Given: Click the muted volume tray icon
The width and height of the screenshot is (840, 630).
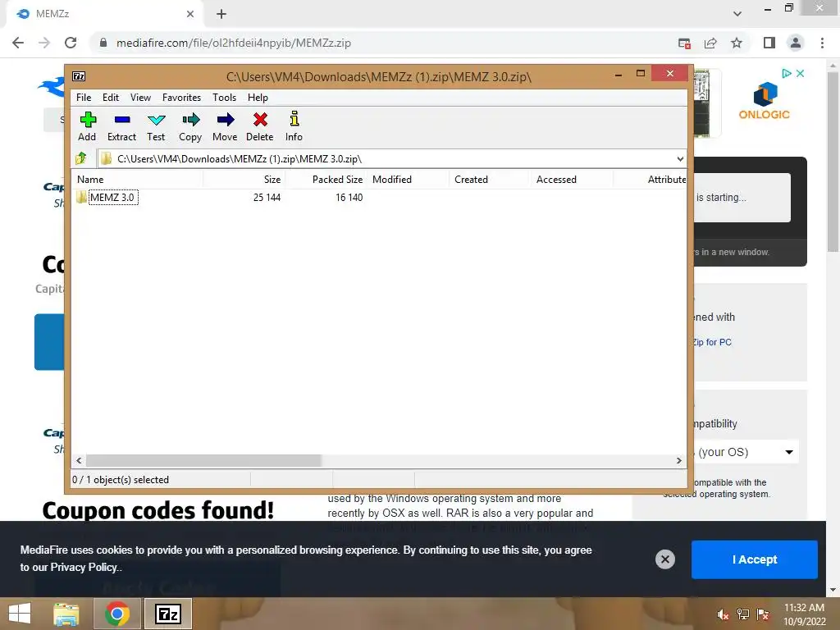Looking at the screenshot, I should pos(723,614).
